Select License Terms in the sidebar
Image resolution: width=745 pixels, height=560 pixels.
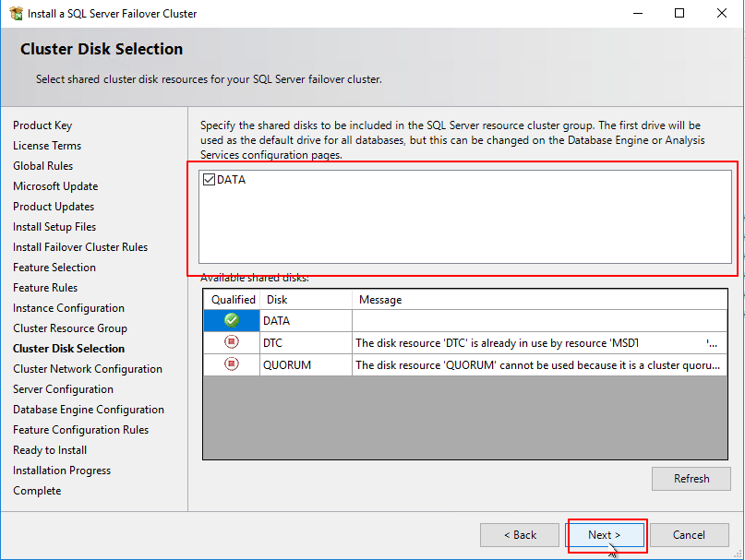46,145
